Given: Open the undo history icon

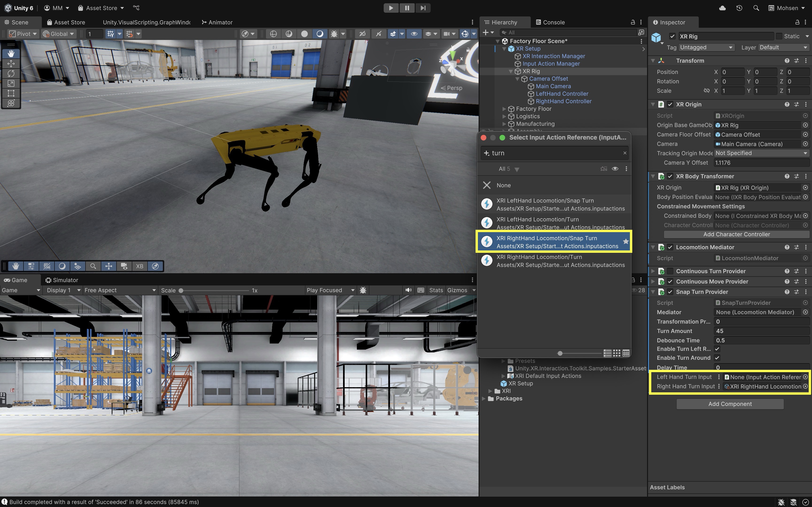Looking at the screenshot, I should coord(739,8).
